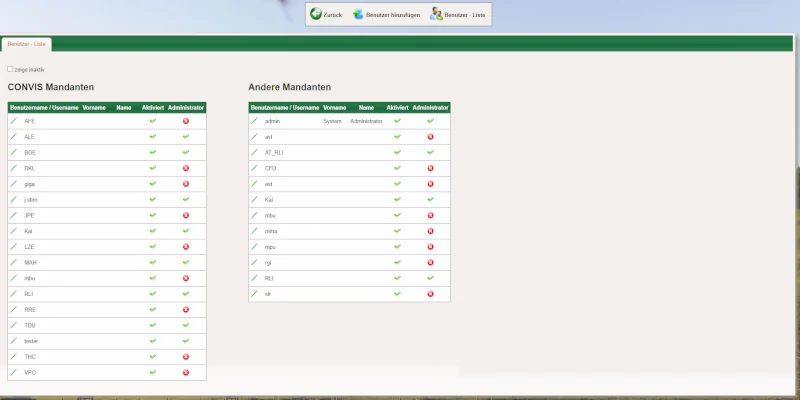Enable the 'zeige inaktiv' checkbox

pyautogui.click(x=10, y=69)
